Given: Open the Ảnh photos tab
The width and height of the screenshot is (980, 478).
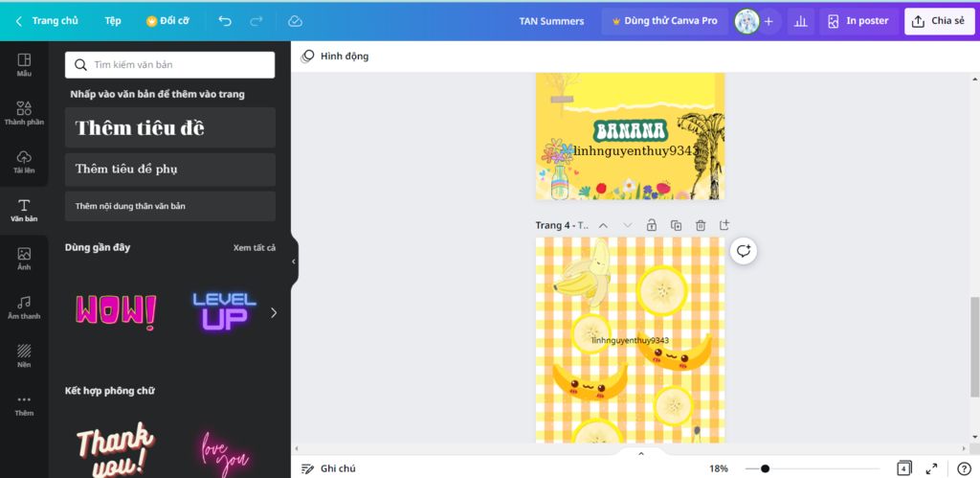Looking at the screenshot, I should (24, 259).
